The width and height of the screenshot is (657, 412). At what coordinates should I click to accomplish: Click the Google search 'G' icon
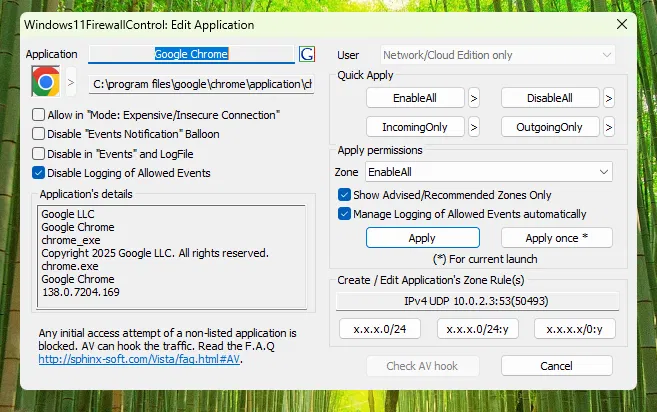(x=307, y=54)
